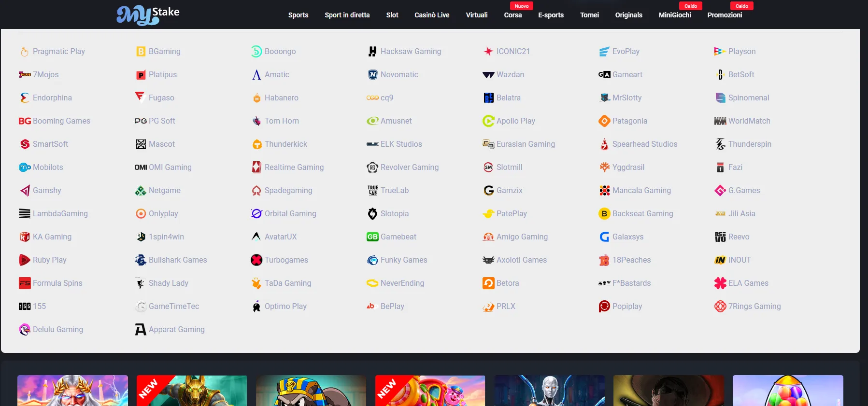The image size is (868, 406).
Task: Click the Ruby Play icon
Action: click(25, 260)
